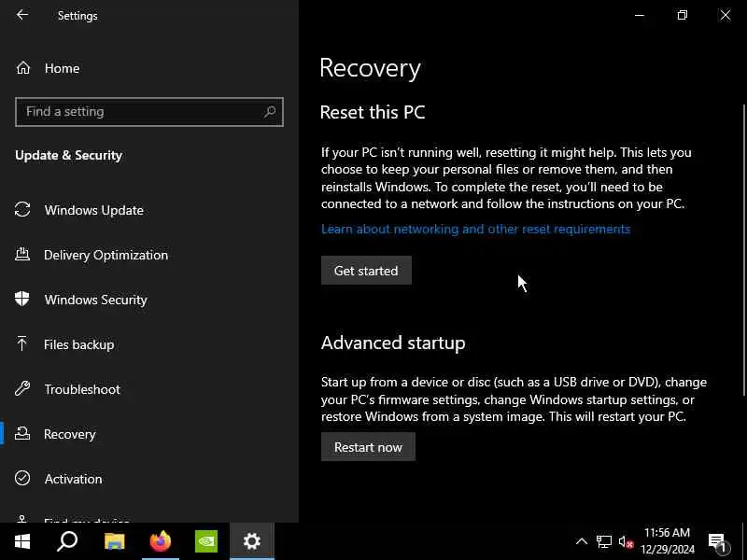Screen dimensions: 747x560
Task: Launch Firefox from taskbar
Action: (160, 541)
